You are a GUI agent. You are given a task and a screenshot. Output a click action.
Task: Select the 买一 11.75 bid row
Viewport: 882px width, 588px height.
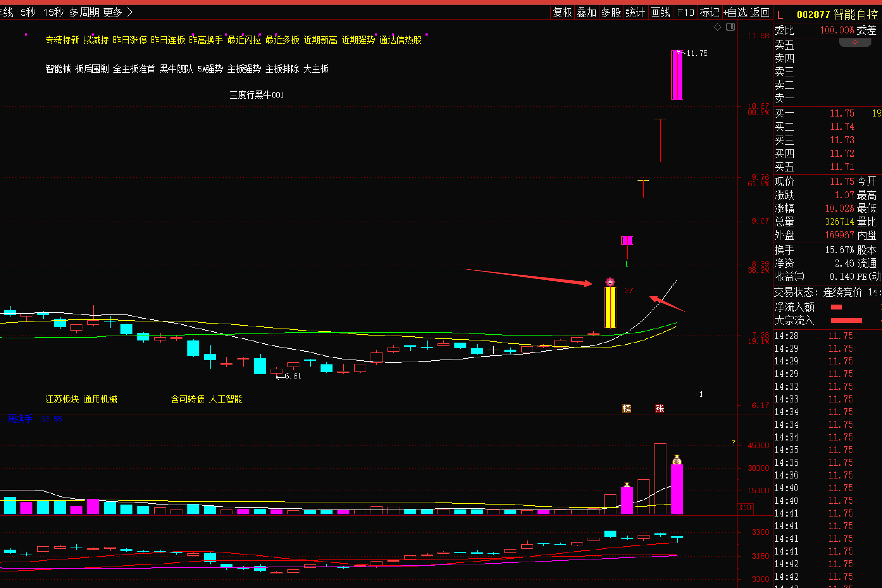coord(828,113)
